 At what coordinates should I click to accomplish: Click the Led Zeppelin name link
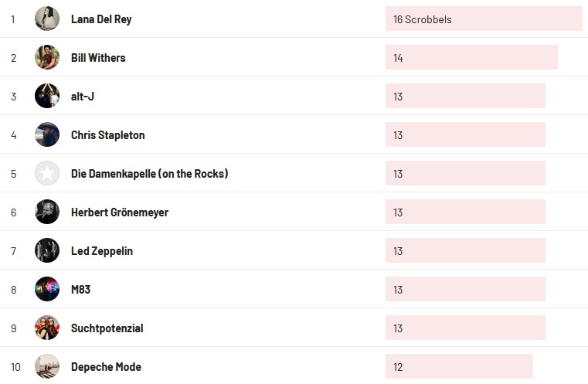pyautogui.click(x=101, y=251)
